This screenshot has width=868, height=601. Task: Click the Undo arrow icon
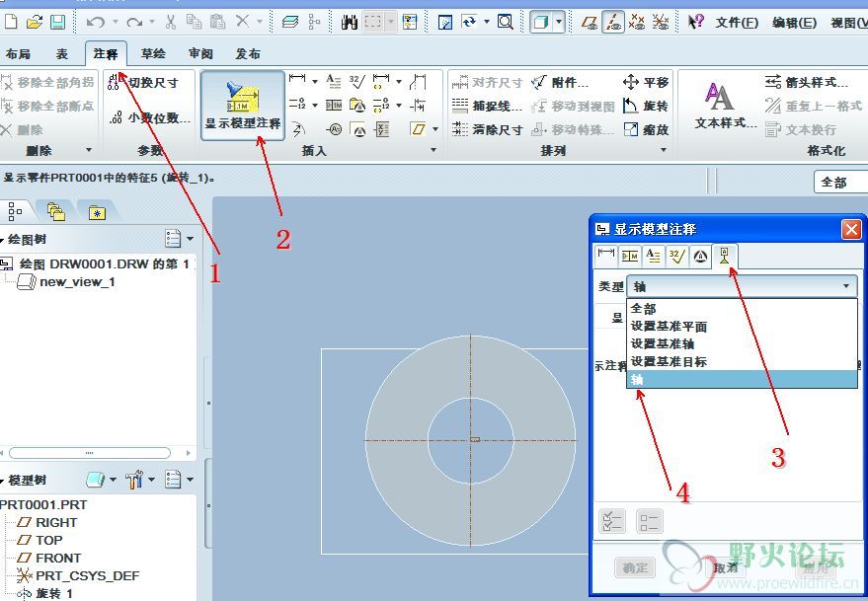(x=95, y=22)
